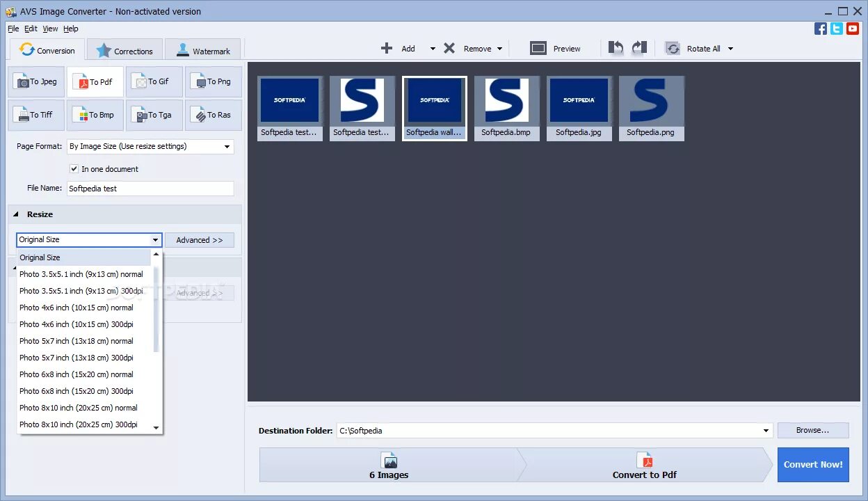Select Photo 8x10 inch (20x25 cm) 300dpi

point(84,424)
